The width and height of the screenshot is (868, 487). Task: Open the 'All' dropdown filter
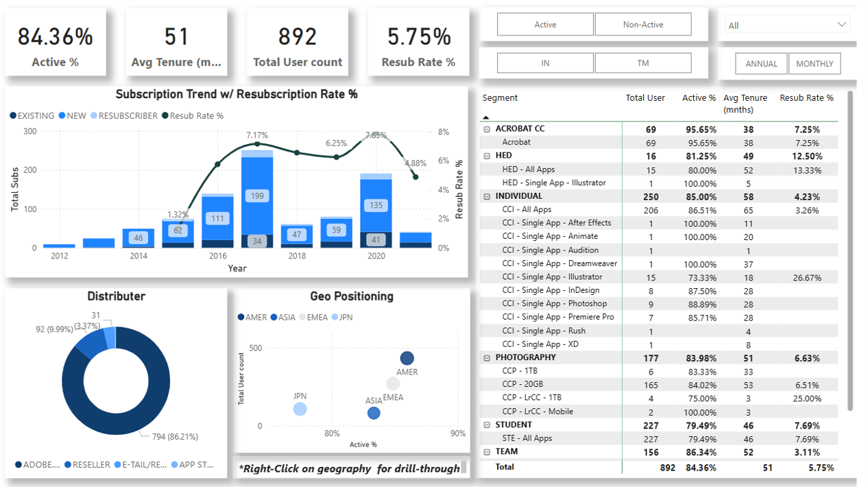[x=787, y=25]
